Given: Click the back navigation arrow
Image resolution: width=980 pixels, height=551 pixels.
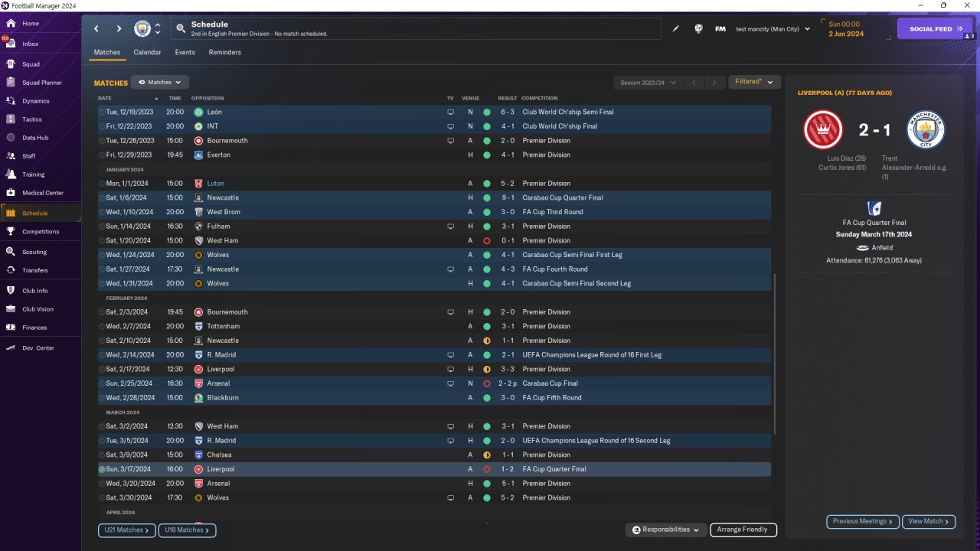Looking at the screenshot, I should pyautogui.click(x=96, y=29).
